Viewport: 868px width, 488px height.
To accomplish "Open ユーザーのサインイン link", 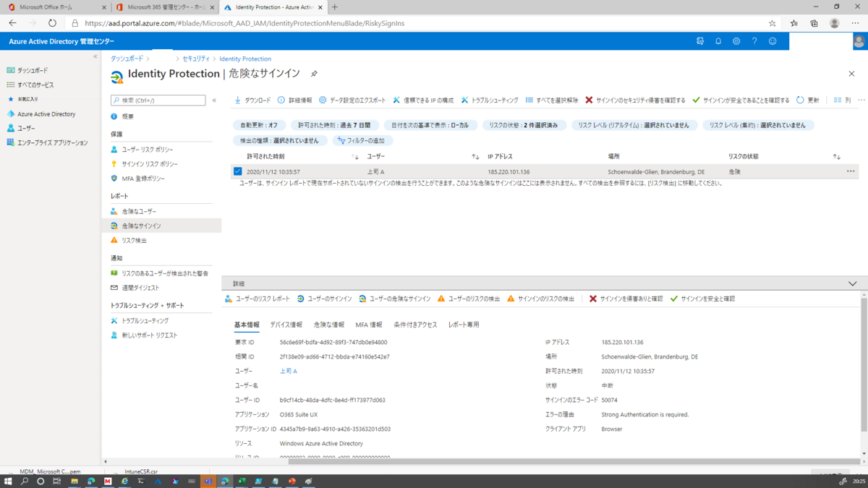I will coord(324,299).
